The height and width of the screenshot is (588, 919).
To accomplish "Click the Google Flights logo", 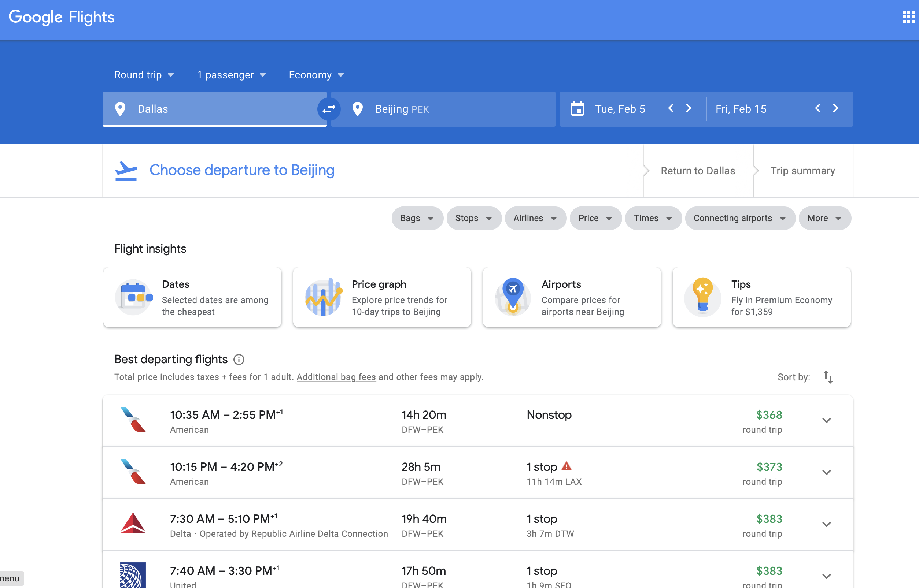I will [62, 17].
